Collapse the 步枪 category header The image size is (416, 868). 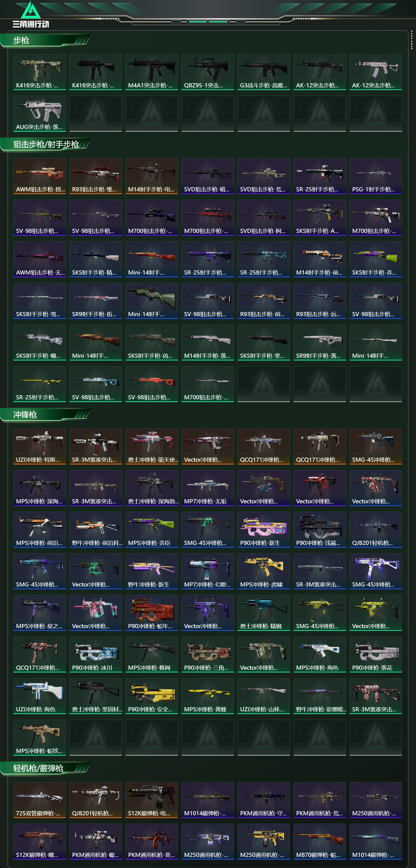tap(45, 40)
